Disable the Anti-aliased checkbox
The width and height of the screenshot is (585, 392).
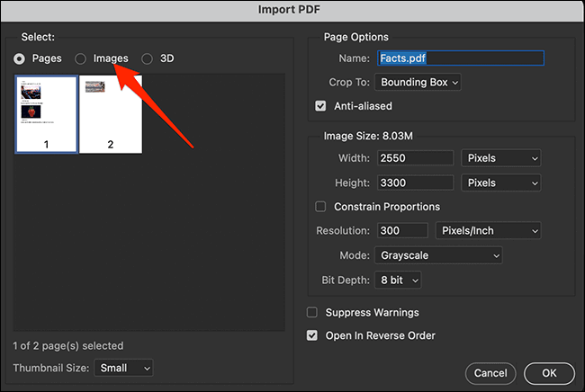[x=320, y=106]
